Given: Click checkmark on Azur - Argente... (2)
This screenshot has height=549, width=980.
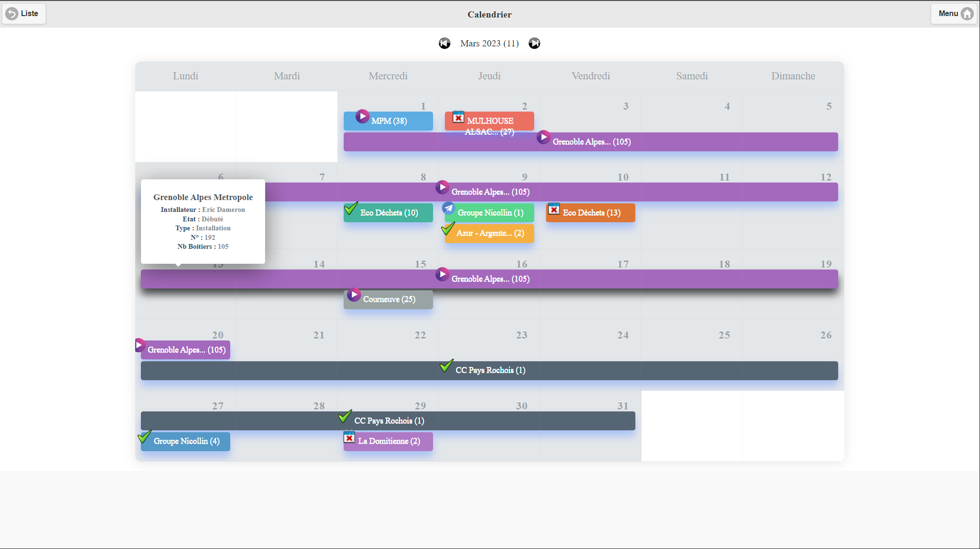Looking at the screenshot, I should (448, 229).
